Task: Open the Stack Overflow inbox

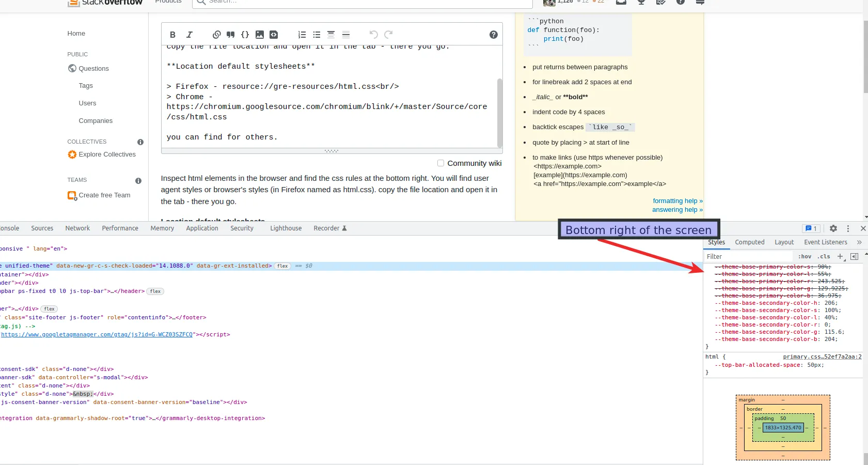Action: (621, 2)
